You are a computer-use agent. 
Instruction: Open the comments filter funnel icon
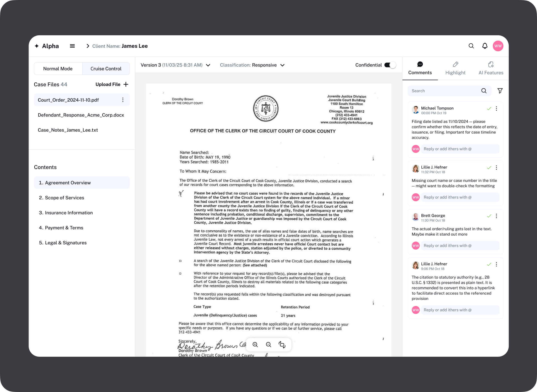pyautogui.click(x=500, y=91)
